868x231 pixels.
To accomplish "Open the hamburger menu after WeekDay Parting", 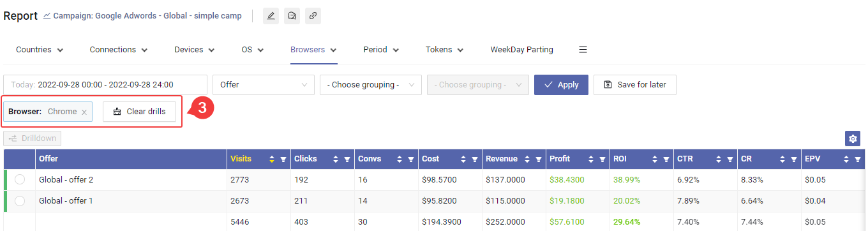I will point(583,49).
